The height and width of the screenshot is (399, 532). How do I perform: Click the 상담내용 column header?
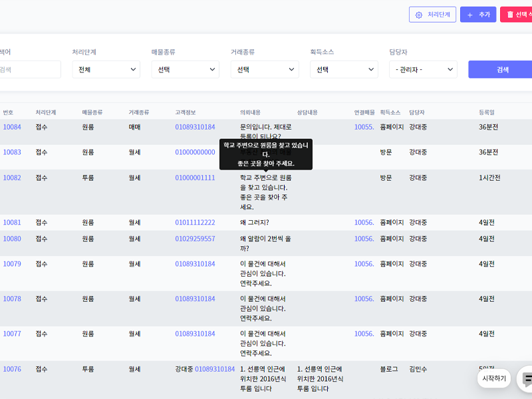coord(307,112)
